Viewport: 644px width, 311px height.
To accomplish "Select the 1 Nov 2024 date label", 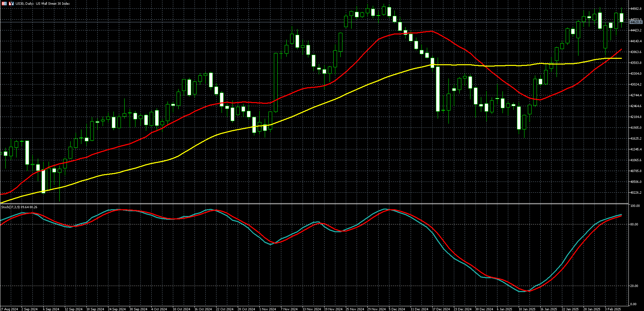I will [x=268, y=309].
